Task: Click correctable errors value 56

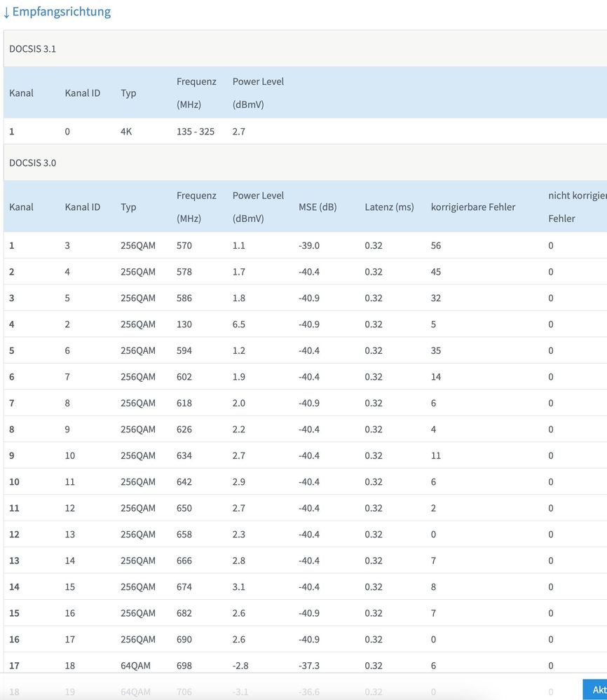Action: [436, 246]
